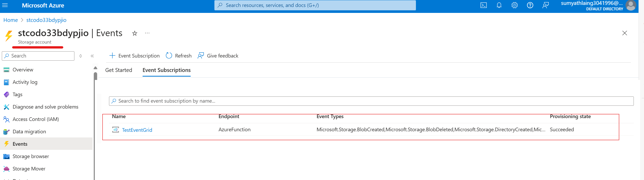Open Storage browser

(x=31, y=156)
